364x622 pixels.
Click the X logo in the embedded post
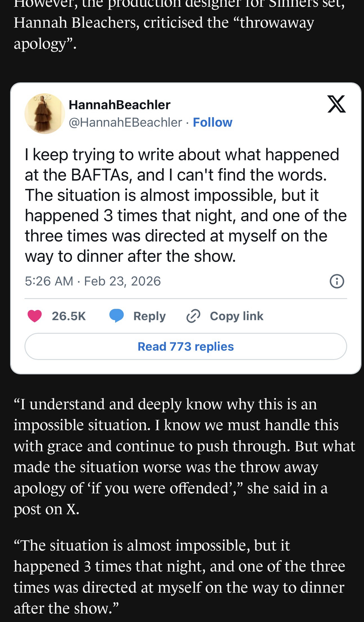coord(336,104)
